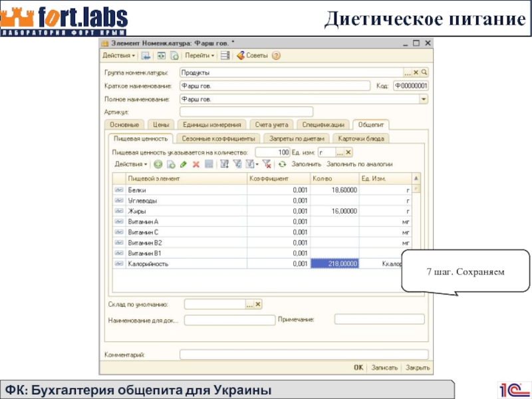Click the Наименование для док... input field
Screen dimensions: 532x399
pos(229,320)
